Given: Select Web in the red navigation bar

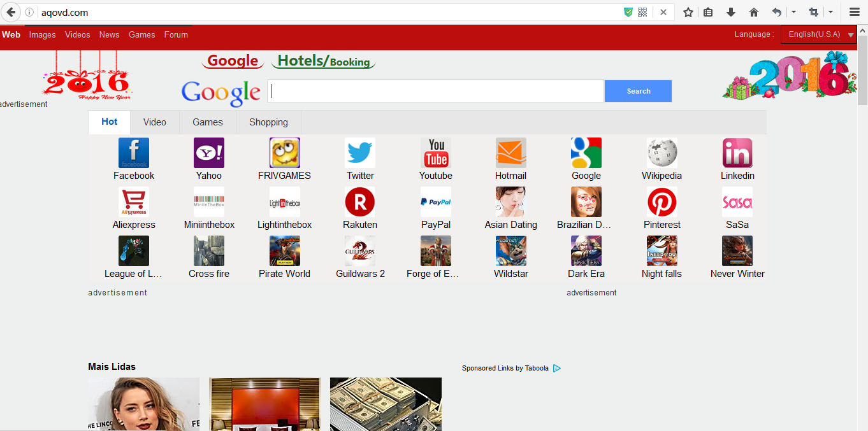Looking at the screenshot, I should [x=11, y=34].
